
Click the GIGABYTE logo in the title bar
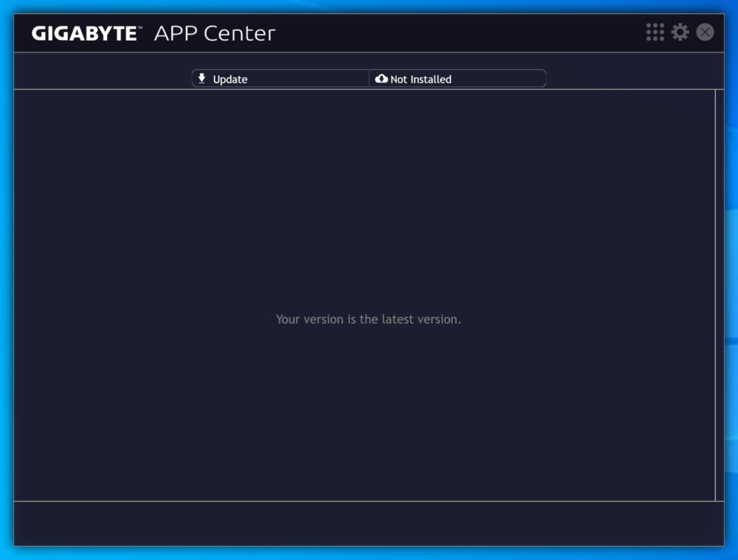(86, 33)
